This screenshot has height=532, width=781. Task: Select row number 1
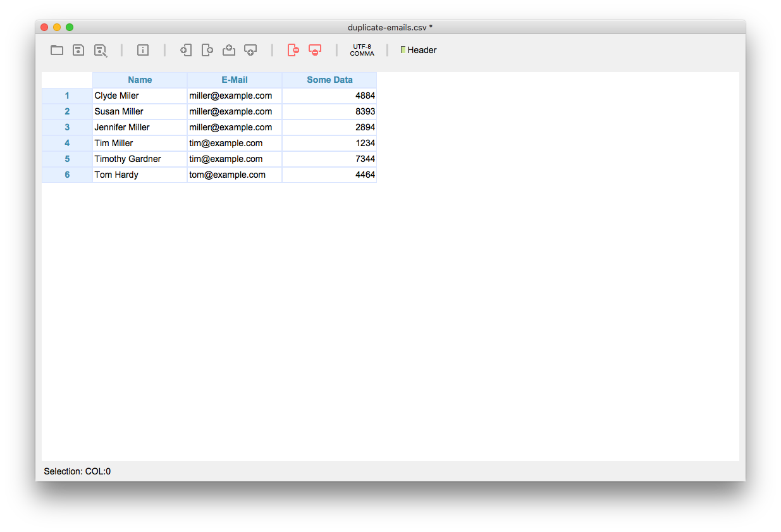[x=67, y=96]
